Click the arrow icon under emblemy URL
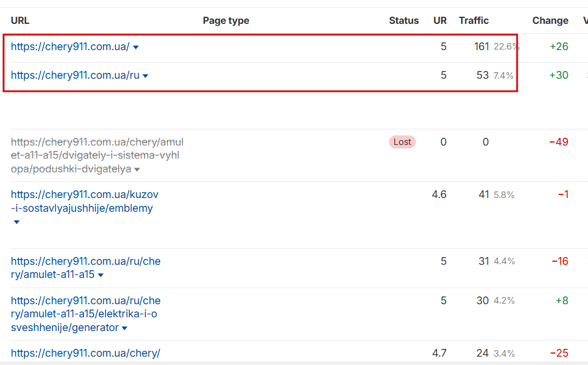 coord(17,222)
